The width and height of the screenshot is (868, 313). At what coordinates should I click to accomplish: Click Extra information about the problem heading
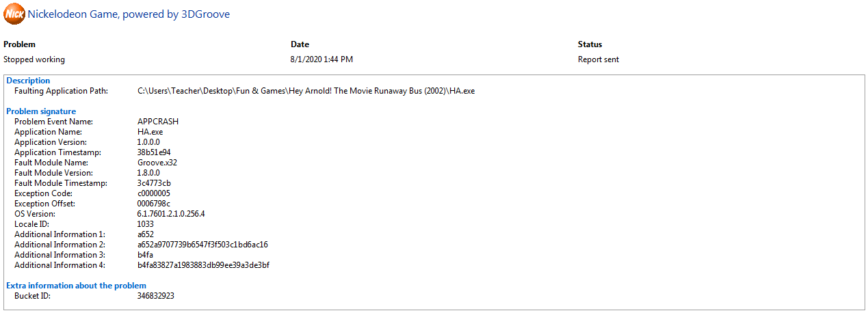click(x=76, y=286)
